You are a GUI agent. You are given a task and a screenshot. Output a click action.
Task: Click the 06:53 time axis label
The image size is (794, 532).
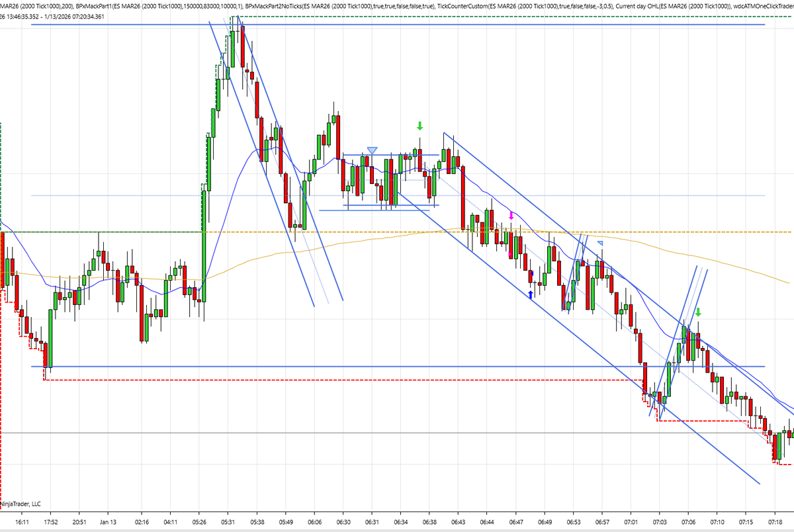pos(574,522)
